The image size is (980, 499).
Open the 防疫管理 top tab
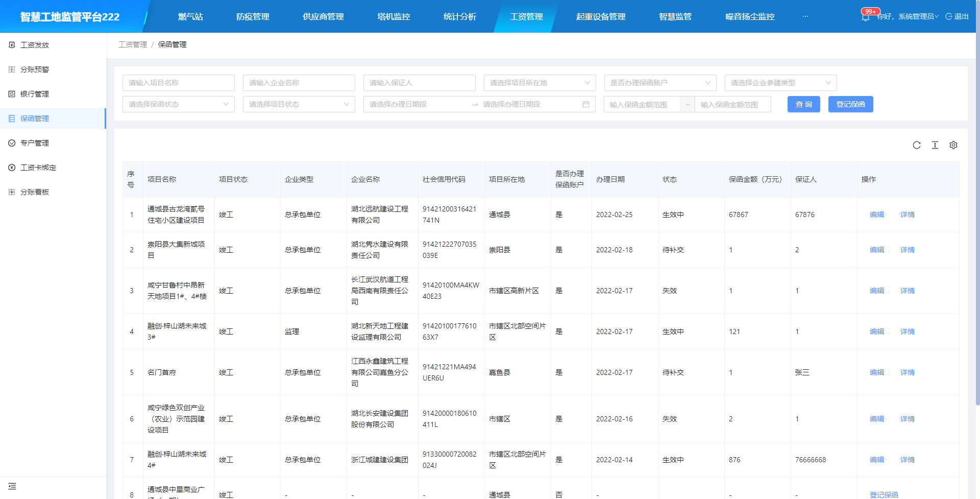point(253,16)
